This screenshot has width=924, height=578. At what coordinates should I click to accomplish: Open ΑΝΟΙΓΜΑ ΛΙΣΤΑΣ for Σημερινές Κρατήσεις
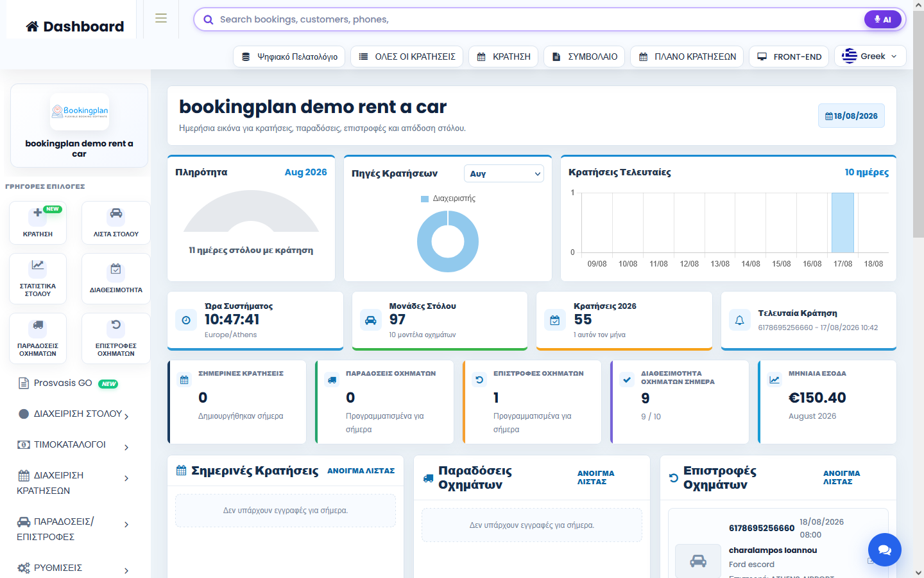coord(361,471)
